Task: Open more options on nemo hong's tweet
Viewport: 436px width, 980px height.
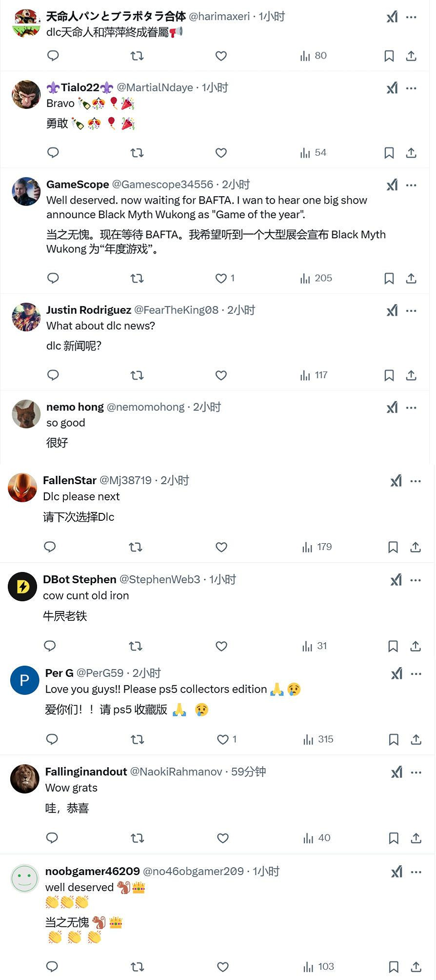Action: pos(412,408)
